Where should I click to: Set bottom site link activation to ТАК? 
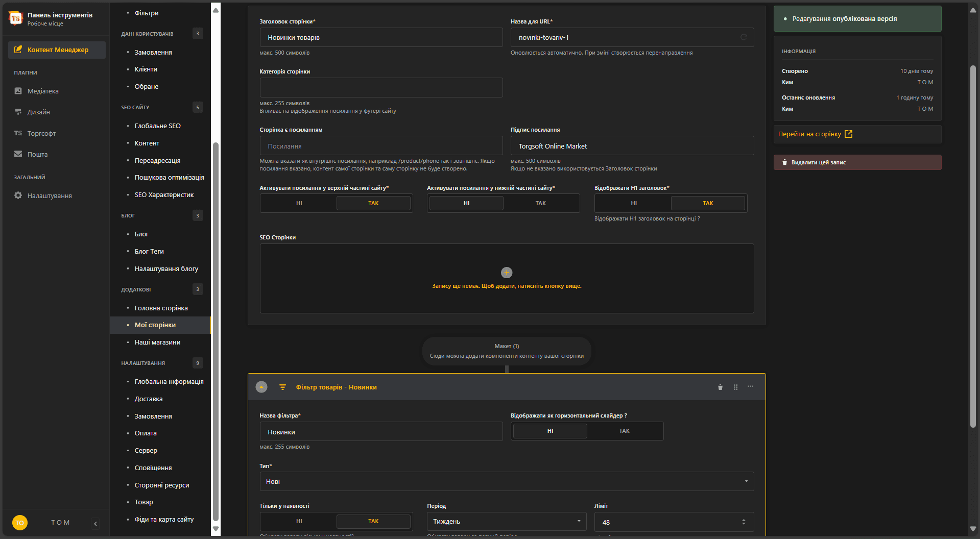click(541, 203)
